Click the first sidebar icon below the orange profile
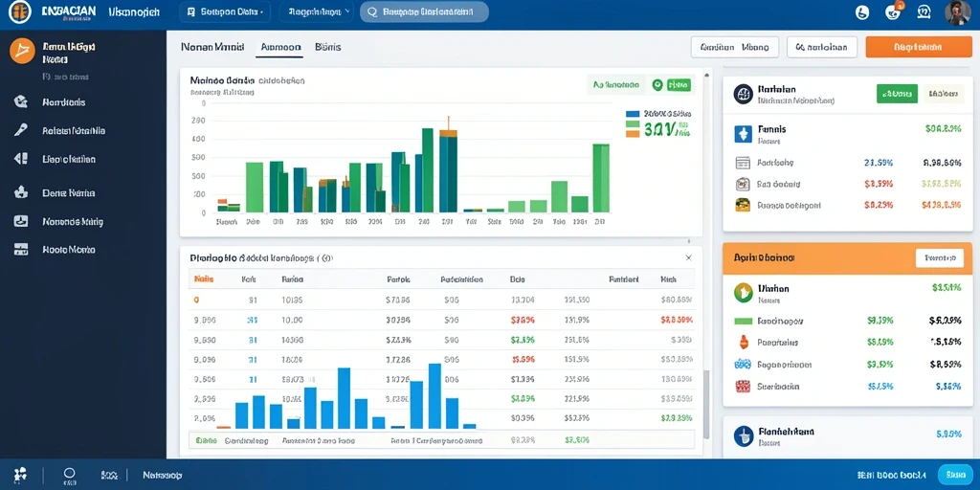 pyautogui.click(x=21, y=101)
